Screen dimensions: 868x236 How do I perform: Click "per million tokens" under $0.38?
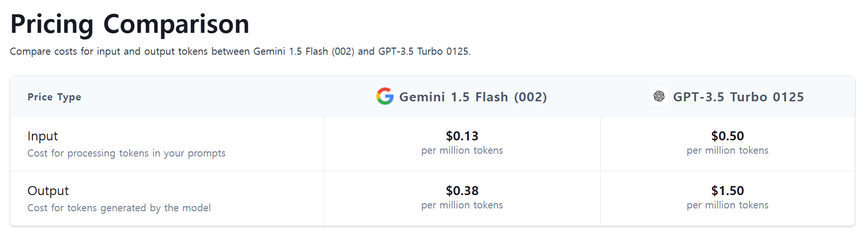tap(462, 205)
